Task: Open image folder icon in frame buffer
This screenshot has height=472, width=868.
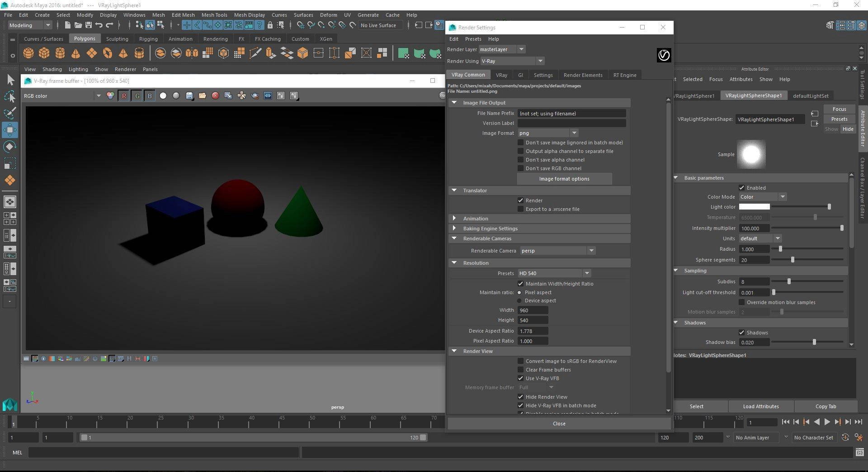Action: point(202,96)
